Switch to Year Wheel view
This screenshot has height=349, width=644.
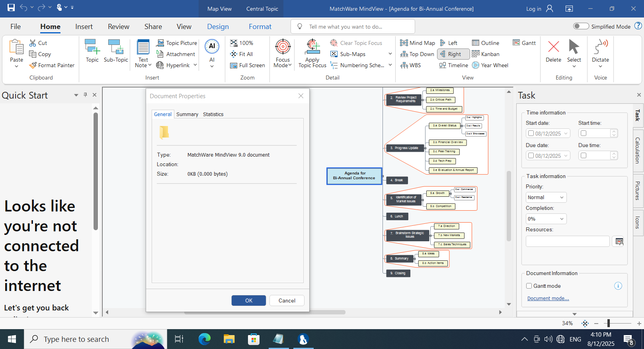[476, 65]
